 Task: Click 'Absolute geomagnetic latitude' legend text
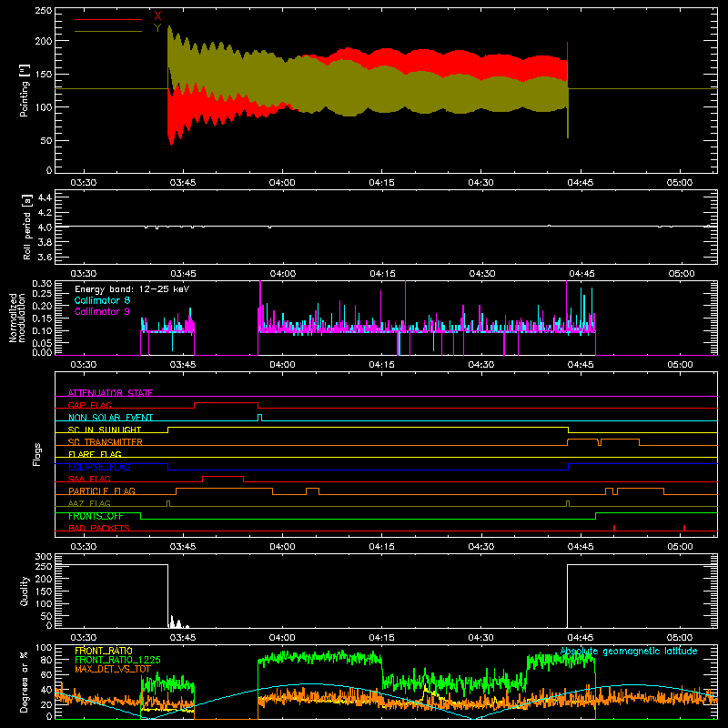(x=629, y=652)
